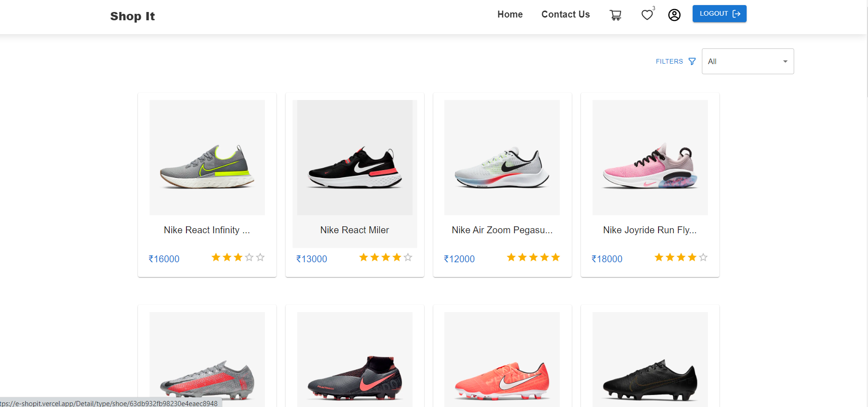Click the Filters funnel icon
Image resolution: width=868 pixels, height=407 pixels.
coord(692,61)
